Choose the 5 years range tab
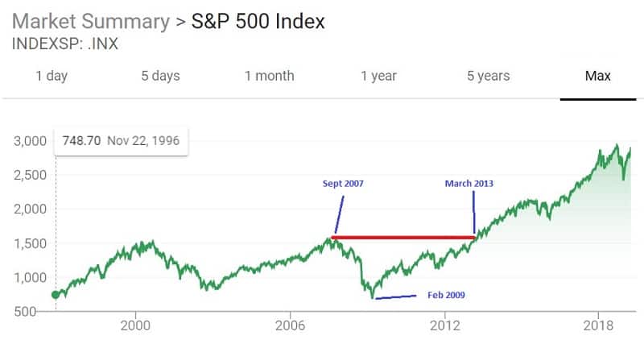This screenshot has width=644, height=344. (488, 77)
